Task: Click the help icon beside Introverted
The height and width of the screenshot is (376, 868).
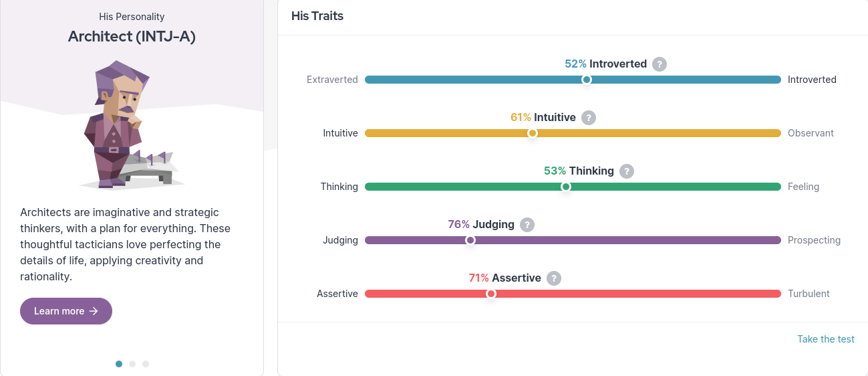Action: click(660, 64)
